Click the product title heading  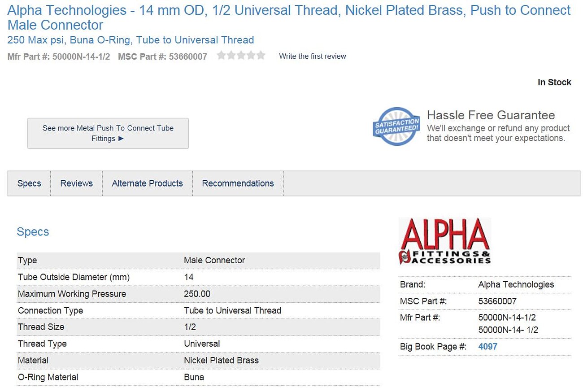pos(289,17)
